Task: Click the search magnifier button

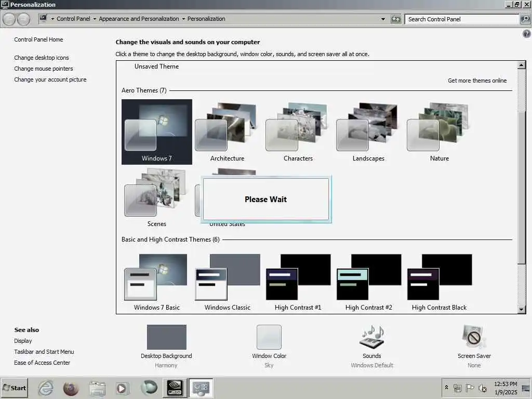Action: coord(525,19)
